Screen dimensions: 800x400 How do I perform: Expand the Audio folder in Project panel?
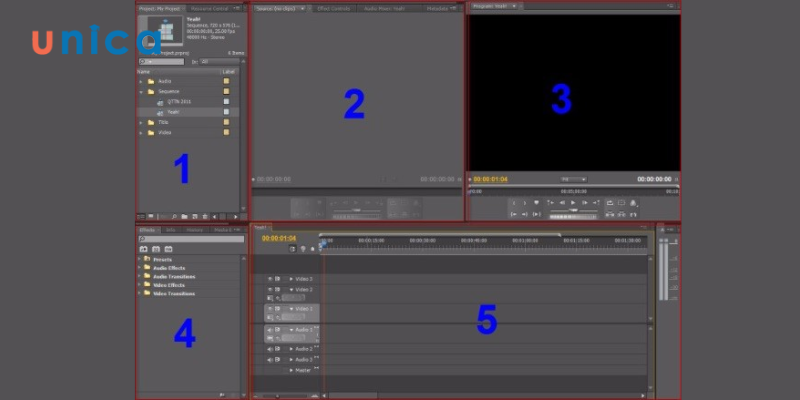pos(140,81)
